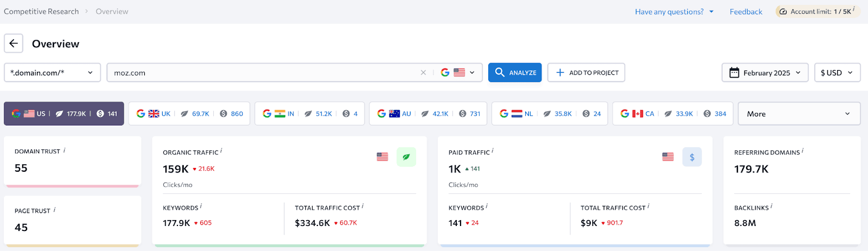Select the IN country tab
The width and height of the screenshot is (868, 251).
[310, 114]
